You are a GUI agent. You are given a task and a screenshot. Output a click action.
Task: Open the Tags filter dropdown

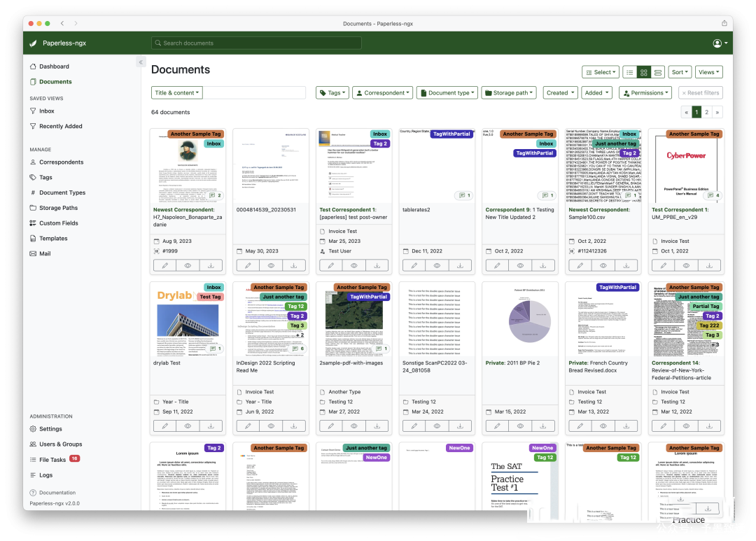pos(332,93)
